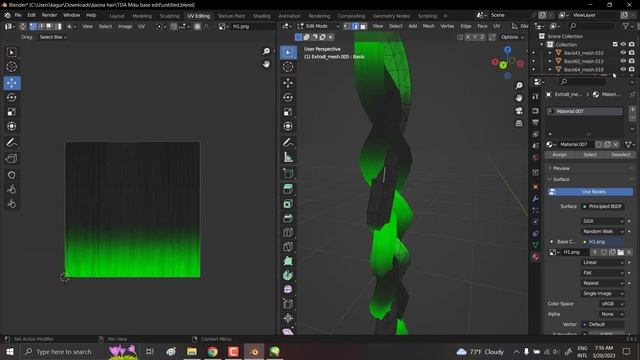This screenshot has width=640, height=360.
Task: Hide Back62_mesh.013 with its eye icon
Action: (x=623, y=61)
